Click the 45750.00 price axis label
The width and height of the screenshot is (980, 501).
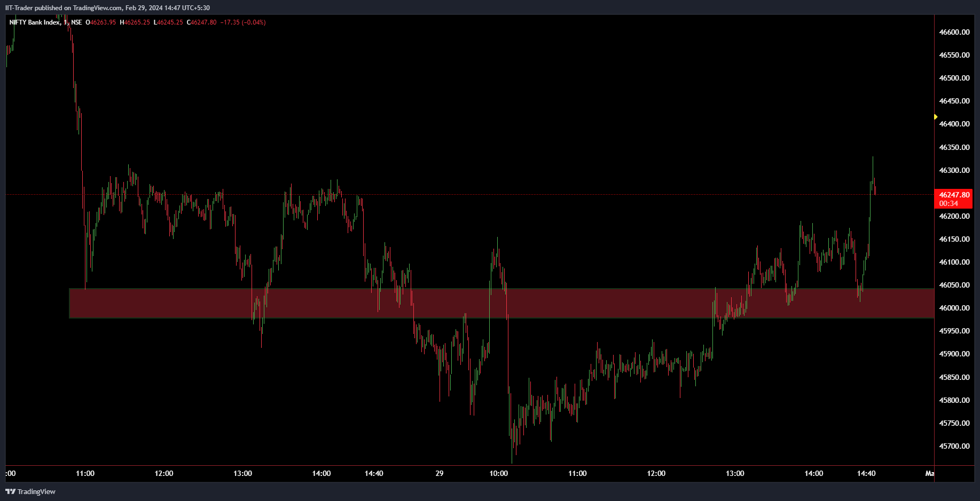[954, 423]
